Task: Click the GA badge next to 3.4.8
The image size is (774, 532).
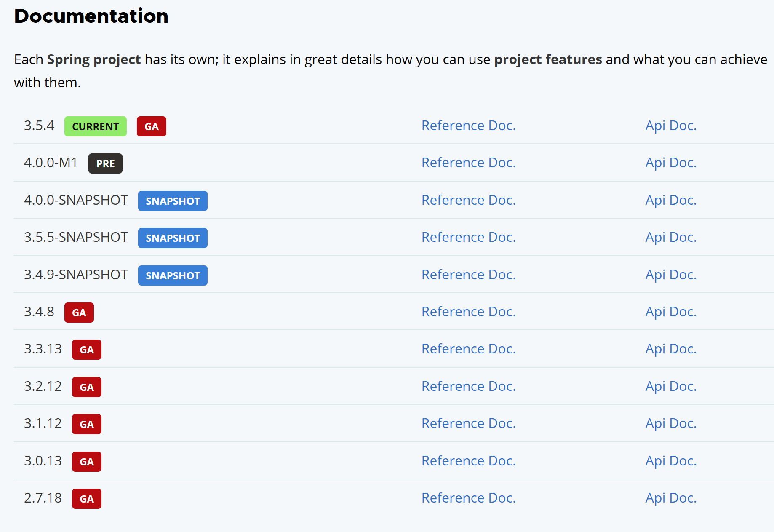Action: (79, 313)
